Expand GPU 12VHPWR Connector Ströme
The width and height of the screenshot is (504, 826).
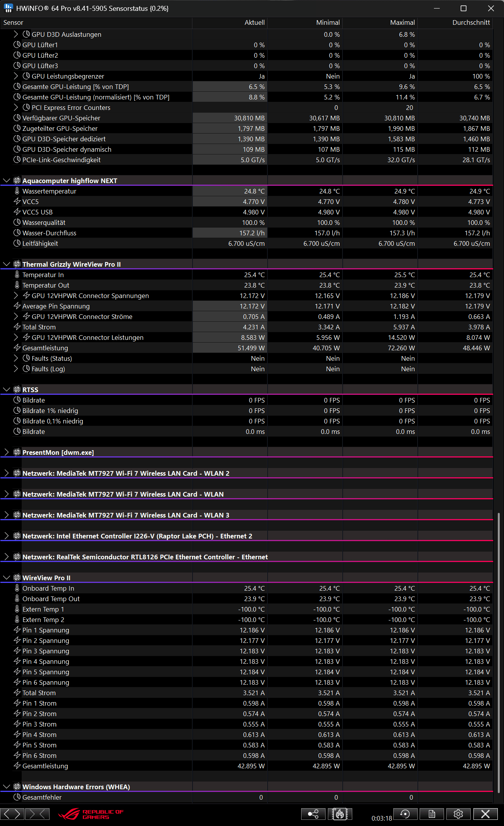[16, 316]
